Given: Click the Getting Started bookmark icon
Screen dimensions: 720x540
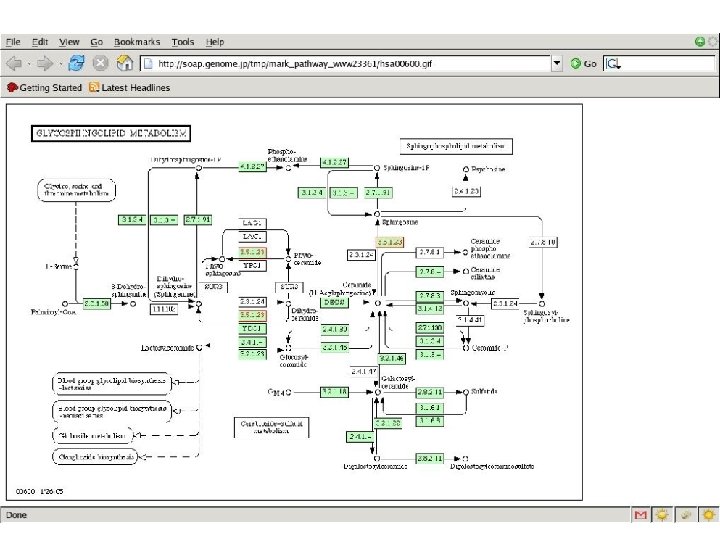Looking at the screenshot, I should pos(12,87).
